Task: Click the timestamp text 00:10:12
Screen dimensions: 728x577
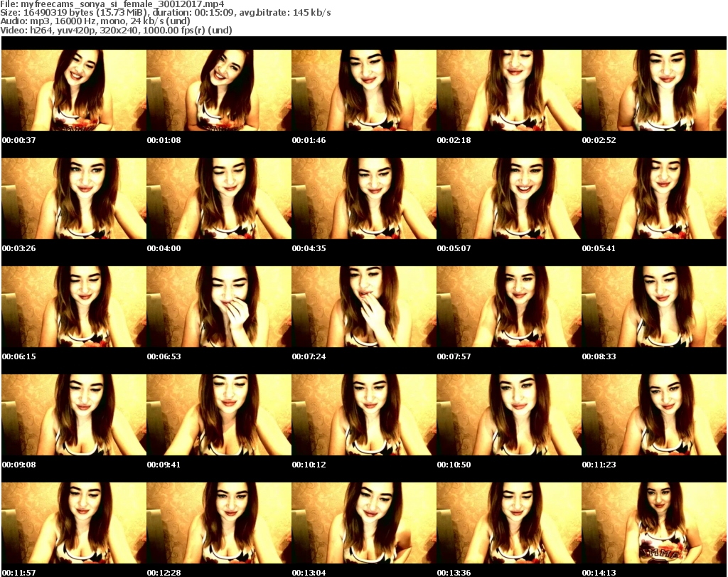Action: point(309,465)
